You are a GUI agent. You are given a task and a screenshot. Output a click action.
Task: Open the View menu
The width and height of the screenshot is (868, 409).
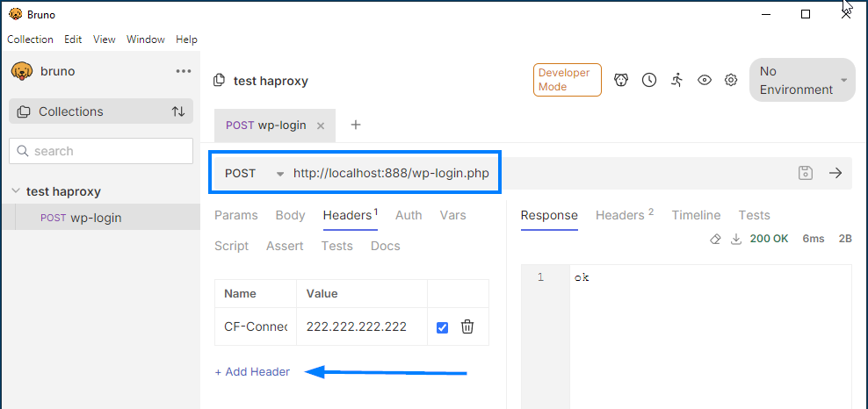104,39
